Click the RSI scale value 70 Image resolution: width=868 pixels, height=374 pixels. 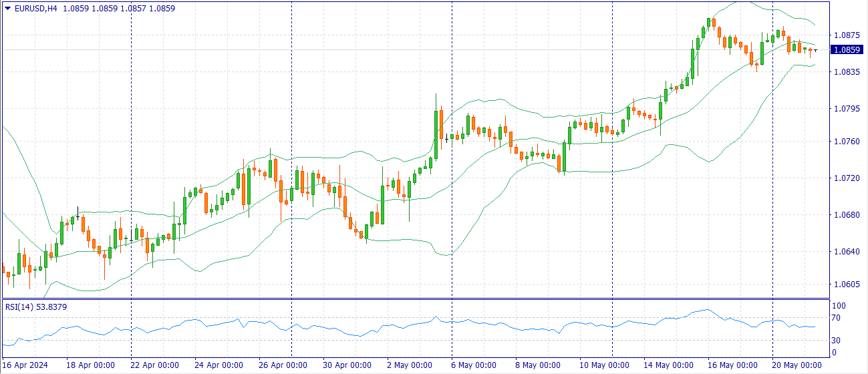click(x=837, y=318)
